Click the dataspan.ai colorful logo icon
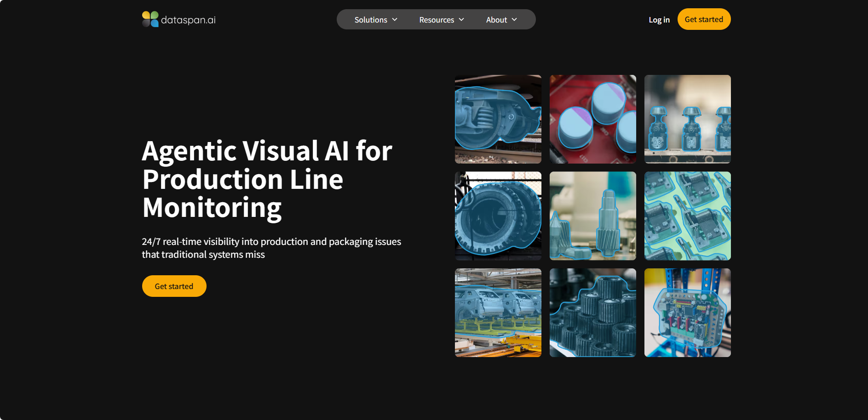 point(150,19)
